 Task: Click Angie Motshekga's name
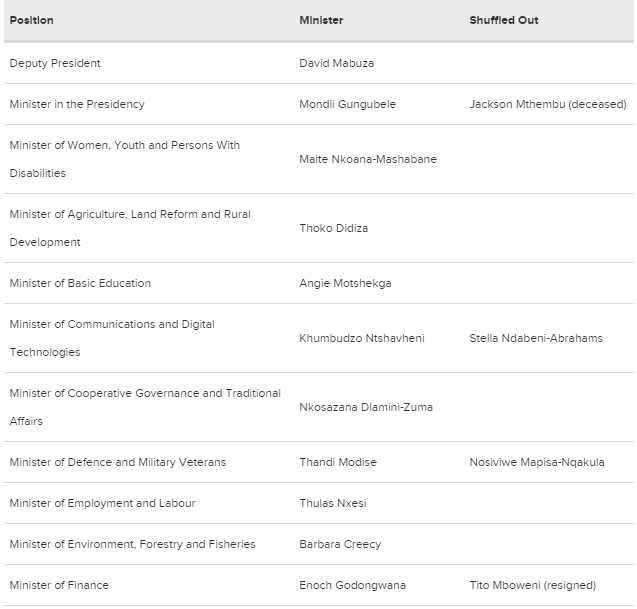[345, 283]
